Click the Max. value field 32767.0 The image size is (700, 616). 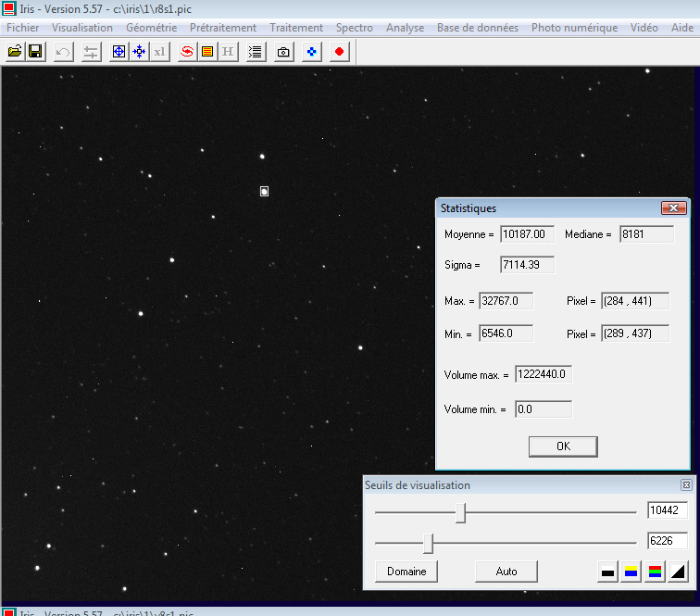tap(506, 301)
